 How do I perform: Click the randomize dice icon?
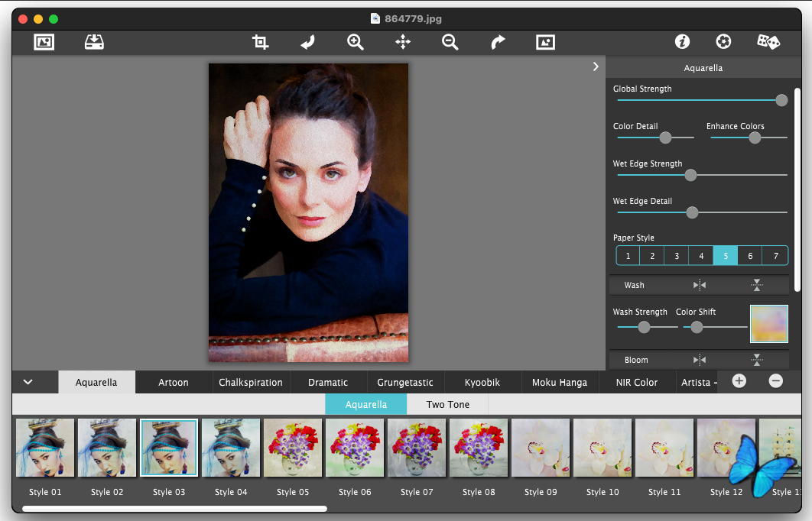(x=768, y=43)
